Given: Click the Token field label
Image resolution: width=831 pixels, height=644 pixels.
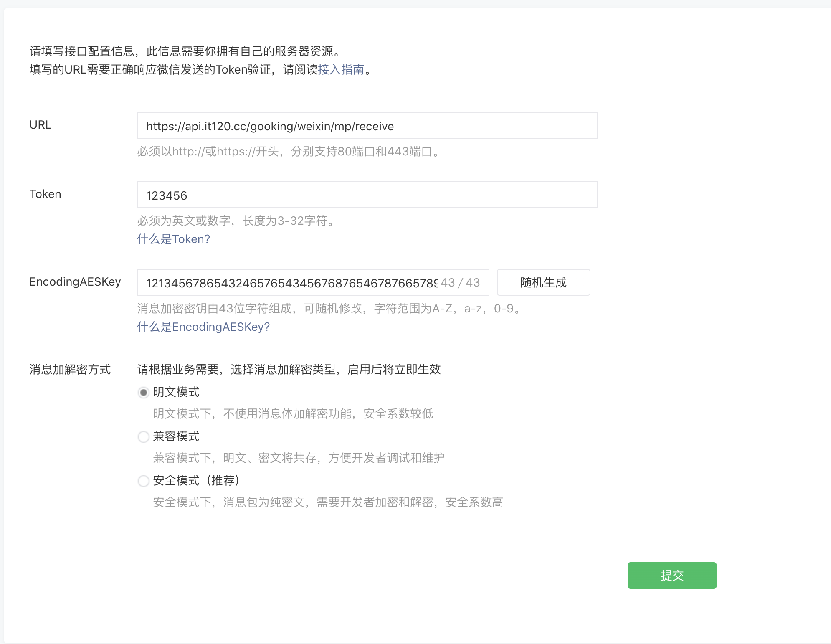Looking at the screenshot, I should point(45,194).
